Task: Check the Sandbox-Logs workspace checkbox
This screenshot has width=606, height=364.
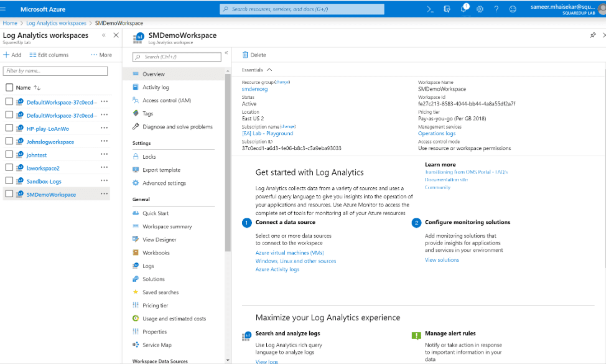Action: tap(9, 181)
